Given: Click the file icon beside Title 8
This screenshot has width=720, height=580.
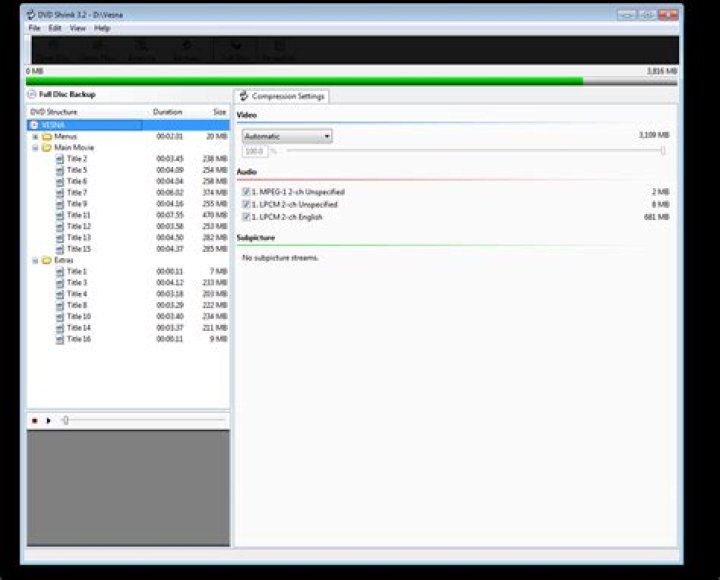Looking at the screenshot, I should pyautogui.click(x=60, y=305).
